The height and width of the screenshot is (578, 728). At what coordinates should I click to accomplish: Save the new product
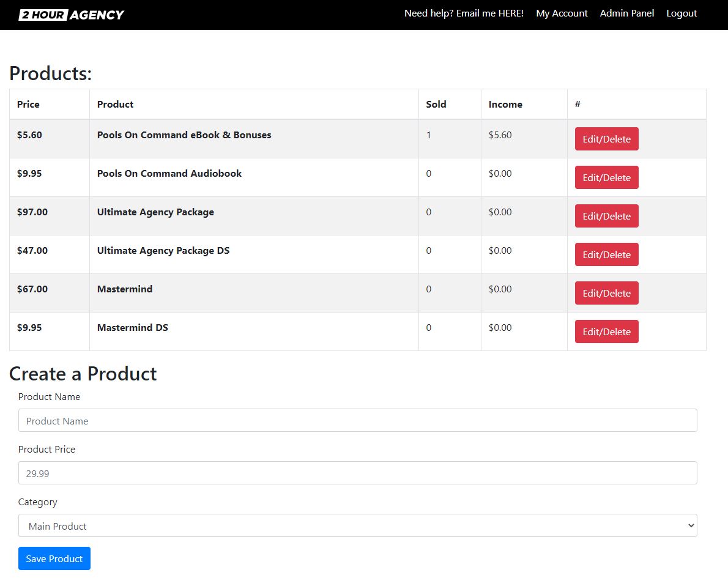(x=54, y=558)
